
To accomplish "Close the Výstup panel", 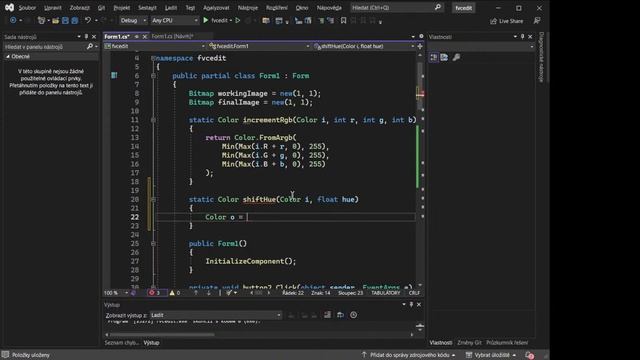I will click(419, 304).
